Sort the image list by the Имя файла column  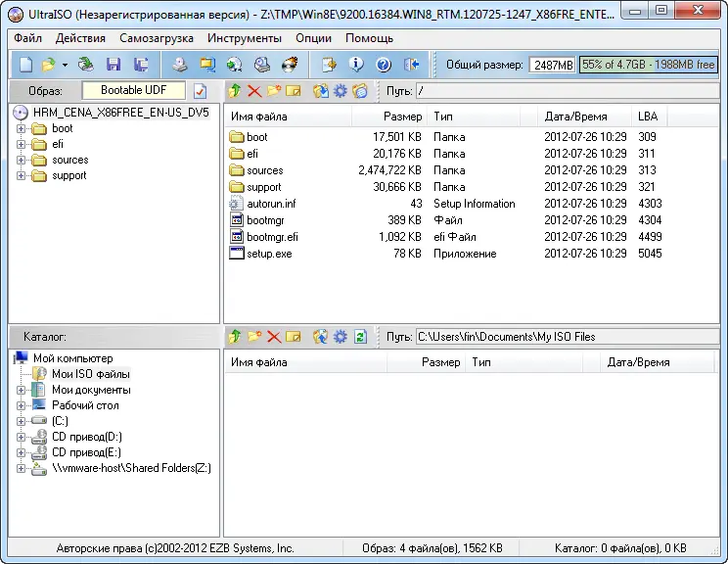288,117
